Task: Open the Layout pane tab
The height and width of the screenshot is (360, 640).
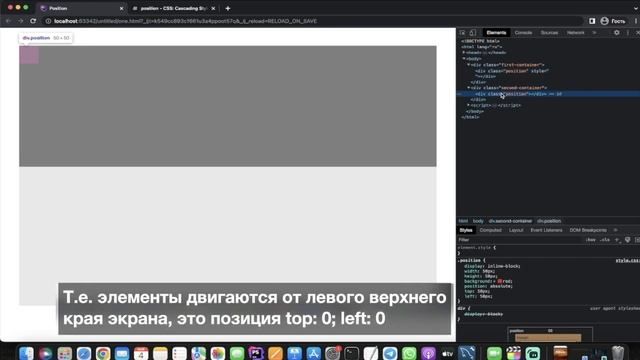Action: click(x=516, y=230)
